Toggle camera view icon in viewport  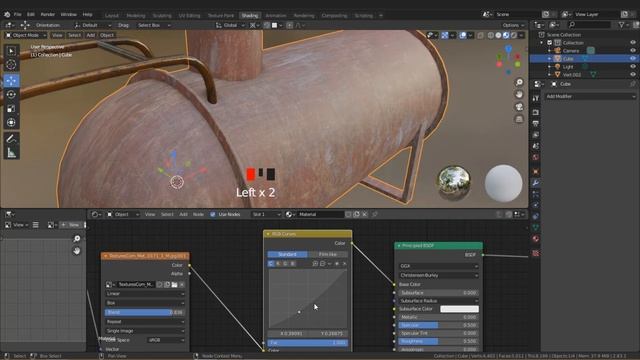pos(519,107)
